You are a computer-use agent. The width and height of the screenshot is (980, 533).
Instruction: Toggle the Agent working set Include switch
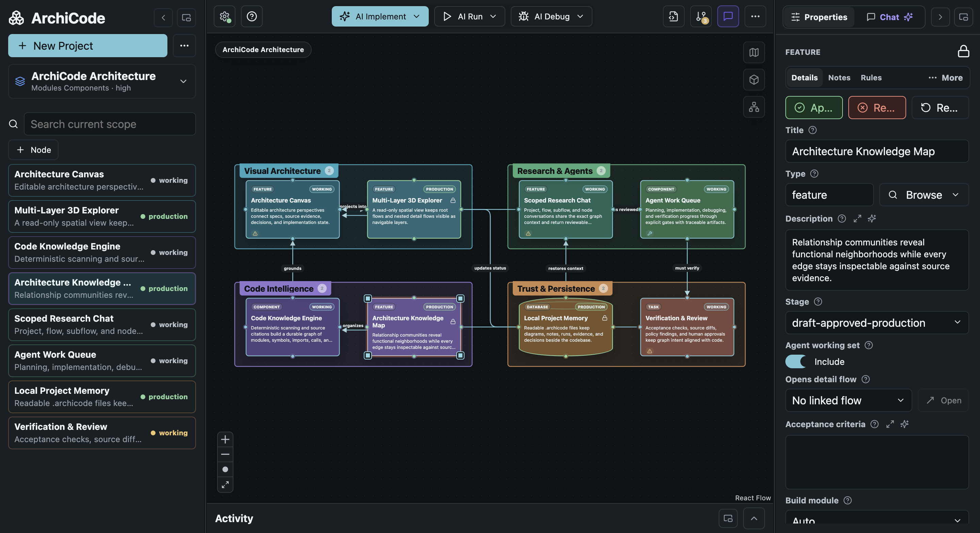796,361
